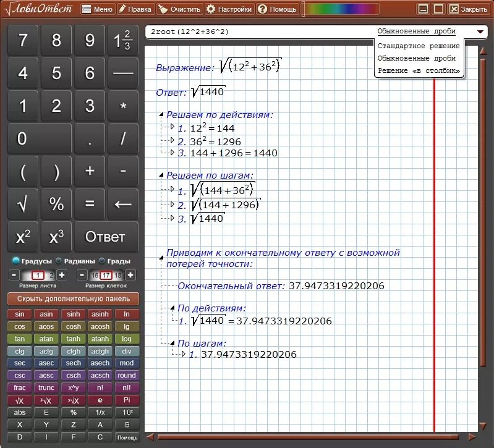
Task: Expand action step '144 + 1296 = 1440'
Action: tap(172, 153)
